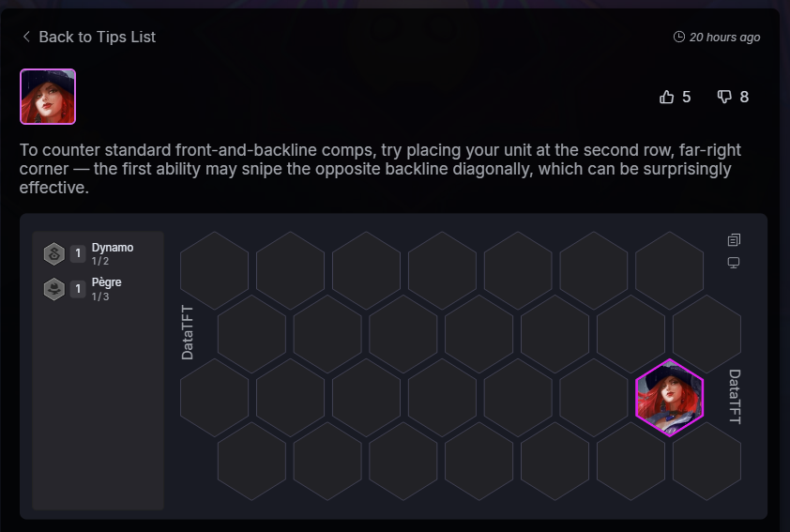The image size is (790, 532).
Task: Select Miss Fortune unit on the hex board
Action: coord(669,398)
